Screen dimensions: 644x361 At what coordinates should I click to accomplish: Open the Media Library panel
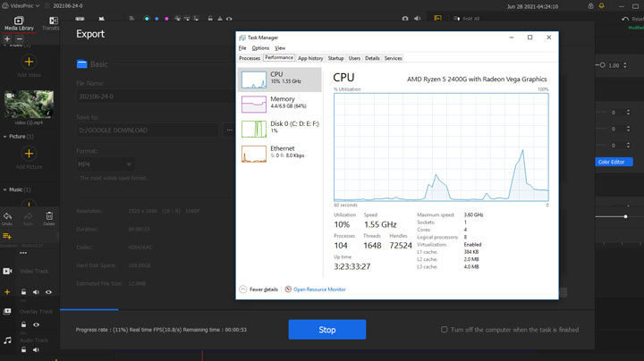(19, 24)
